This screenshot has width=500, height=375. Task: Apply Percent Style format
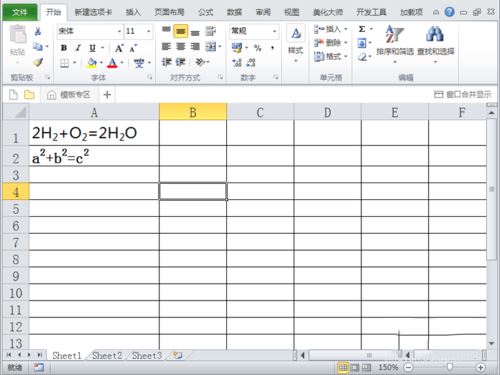tap(258, 48)
